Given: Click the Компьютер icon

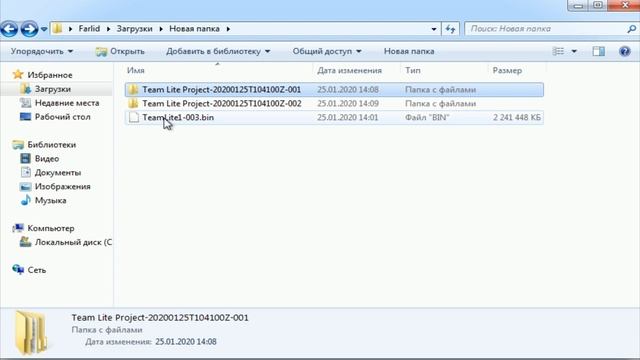Looking at the screenshot, I should click(18, 228).
